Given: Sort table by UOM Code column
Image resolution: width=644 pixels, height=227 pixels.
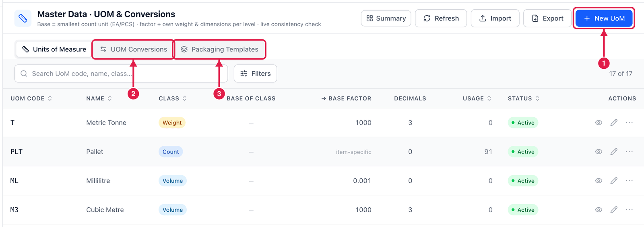Looking at the screenshot, I should click(x=31, y=98).
